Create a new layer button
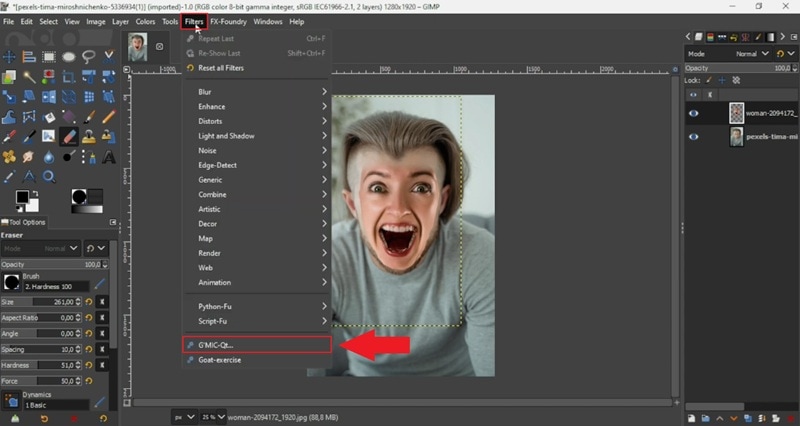This screenshot has height=426, width=800. point(691,418)
